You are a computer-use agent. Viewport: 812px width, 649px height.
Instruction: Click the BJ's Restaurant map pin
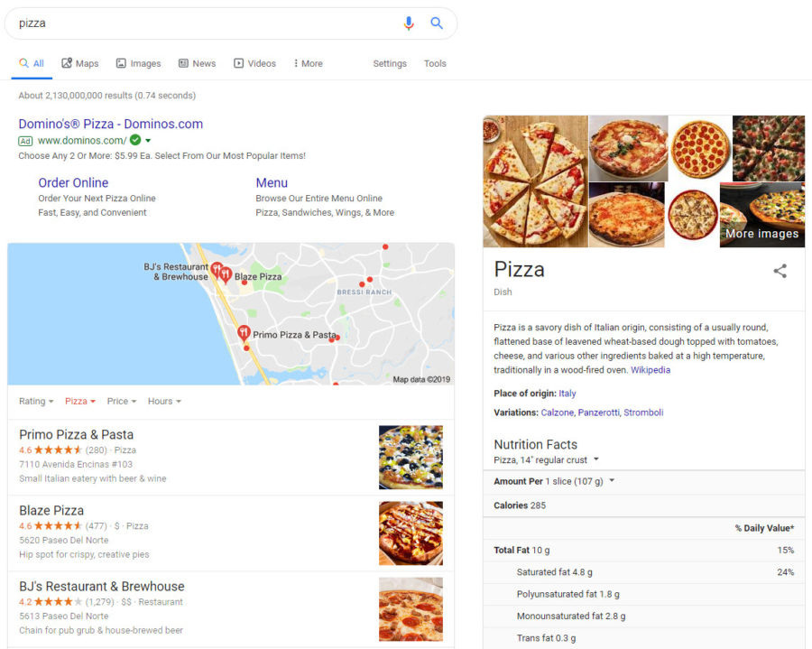click(217, 268)
